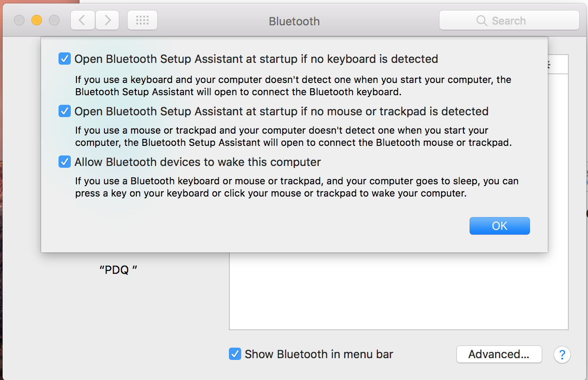Uncheck Setup Assistant if no mouse detected
This screenshot has width=588, height=380.
click(x=65, y=111)
